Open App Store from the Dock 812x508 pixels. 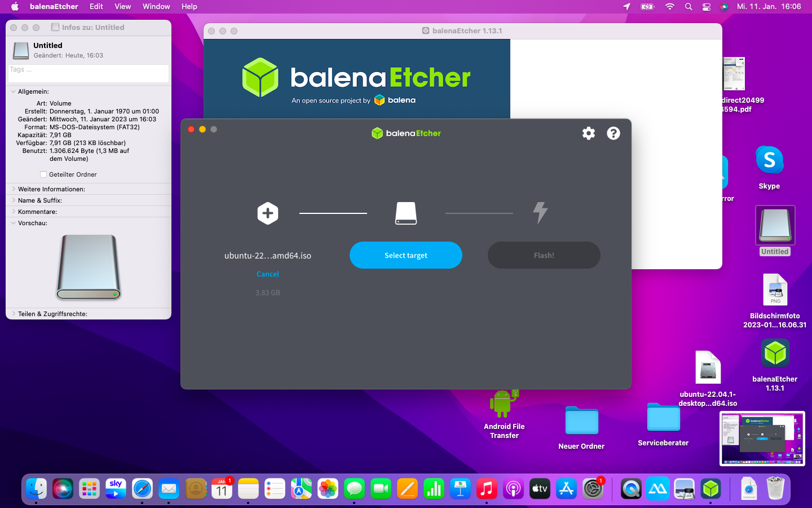(566, 488)
